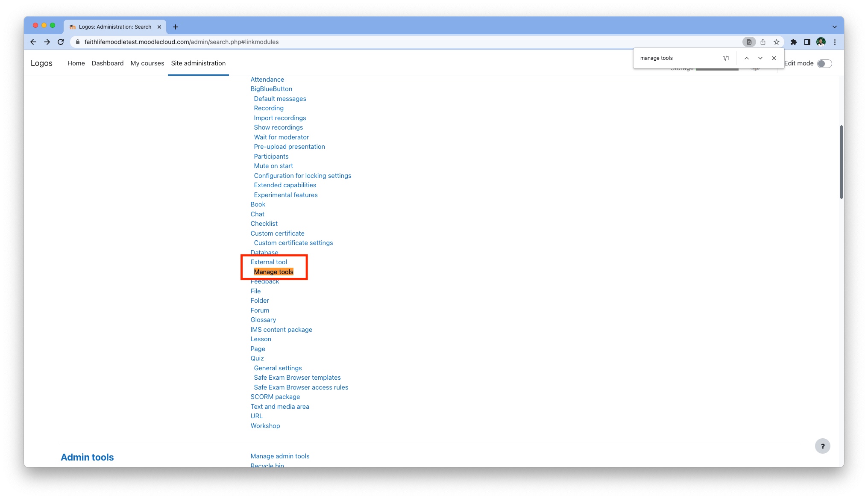The height and width of the screenshot is (499, 868).
Task: Click the tab layout switcher icon
Action: coord(807,42)
